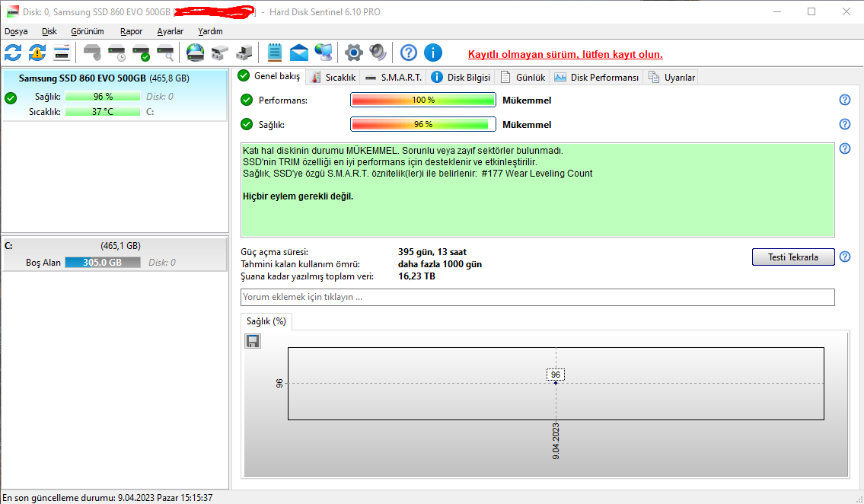Click floppy save icon in health graph

253,342
